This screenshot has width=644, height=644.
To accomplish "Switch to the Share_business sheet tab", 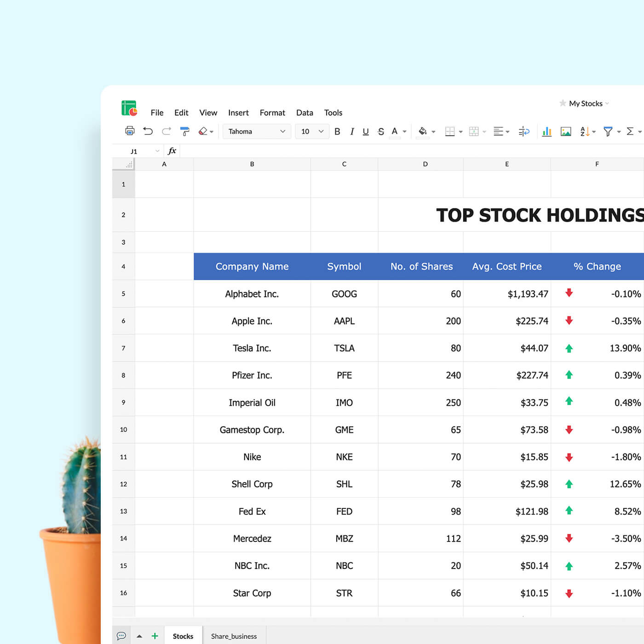I will [234, 636].
